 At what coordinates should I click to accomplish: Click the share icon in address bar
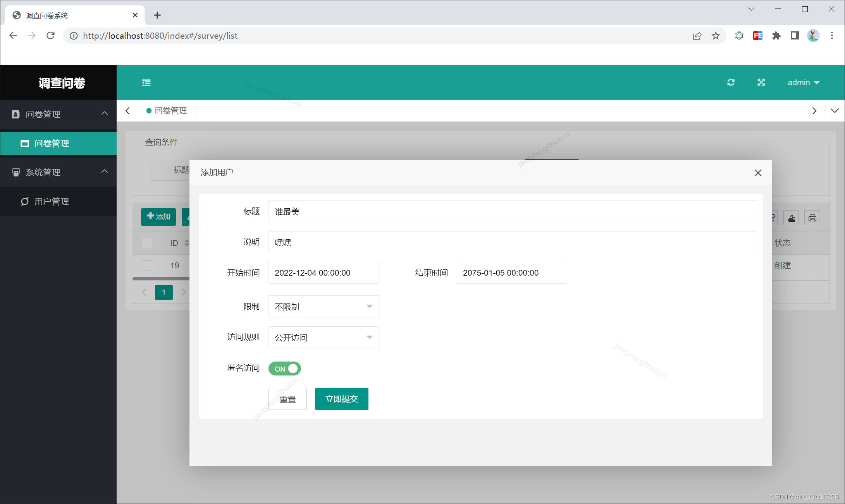pos(697,36)
